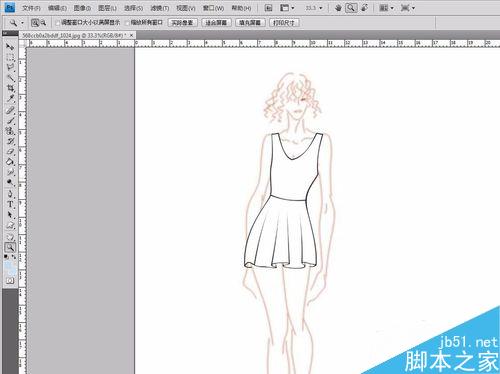Open the 文件 menu
The width and height of the screenshot is (500, 374).
pos(31,8)
